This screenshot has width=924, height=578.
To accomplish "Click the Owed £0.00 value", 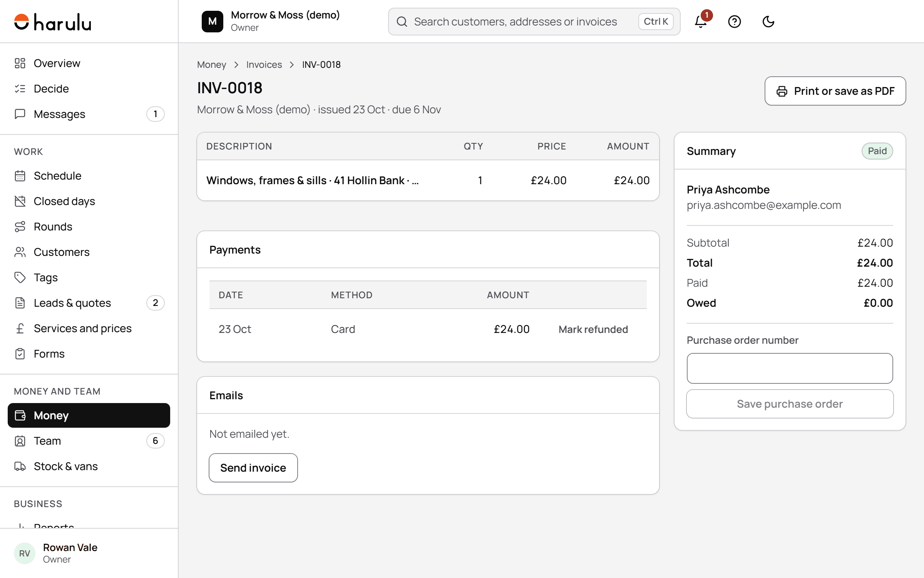I will 878,303.
